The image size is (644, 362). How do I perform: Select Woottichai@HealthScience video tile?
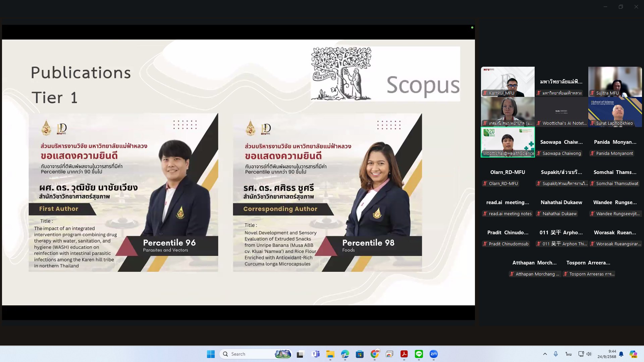click(x=508, y=142)
